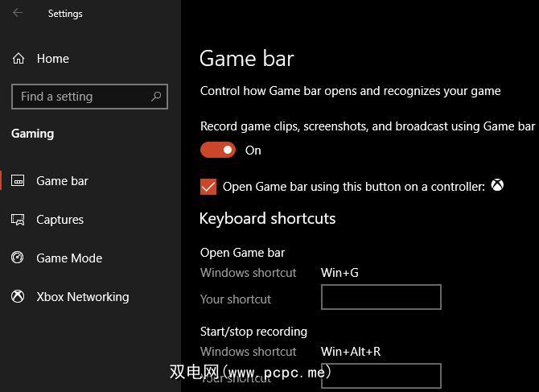
Task: Click Your shortcut field for Start/stop recording
Action: point(381,376)
